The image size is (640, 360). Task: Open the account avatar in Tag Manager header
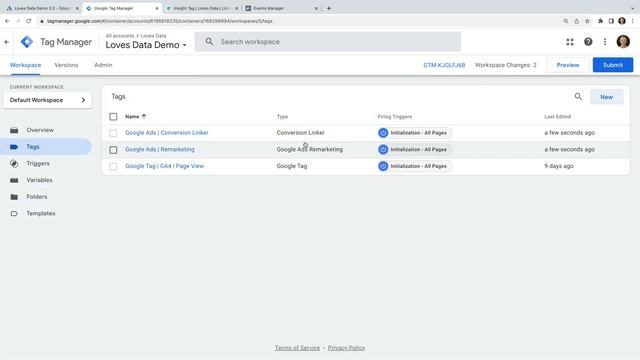623,42
